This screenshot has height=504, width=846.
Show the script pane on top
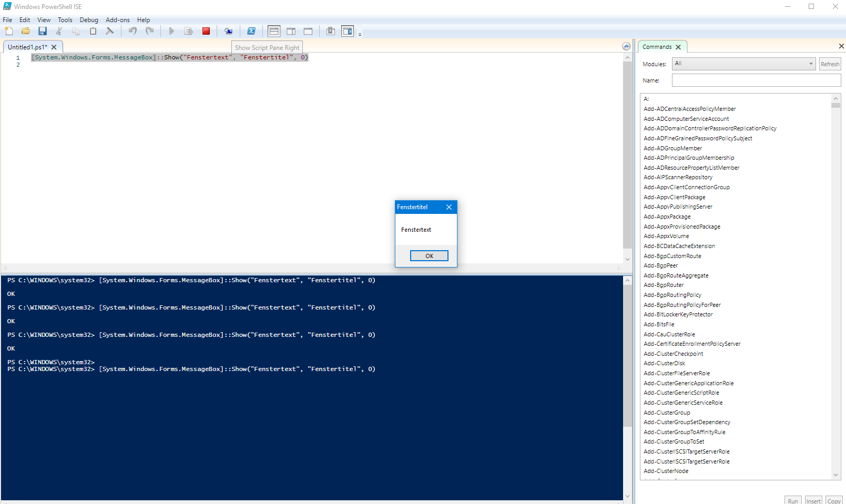coord(274,31)
